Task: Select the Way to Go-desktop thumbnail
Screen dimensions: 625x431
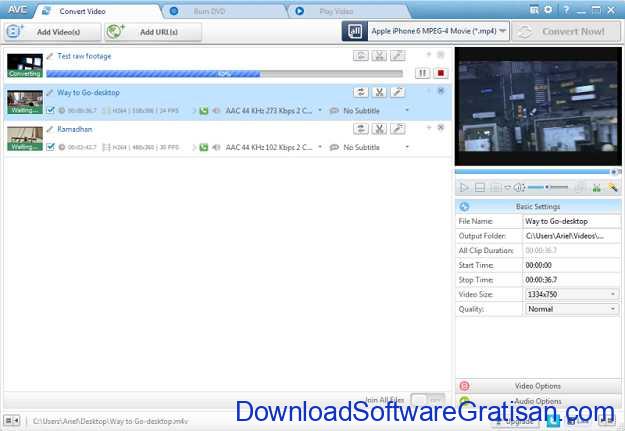Action: (x=25, y=102)
